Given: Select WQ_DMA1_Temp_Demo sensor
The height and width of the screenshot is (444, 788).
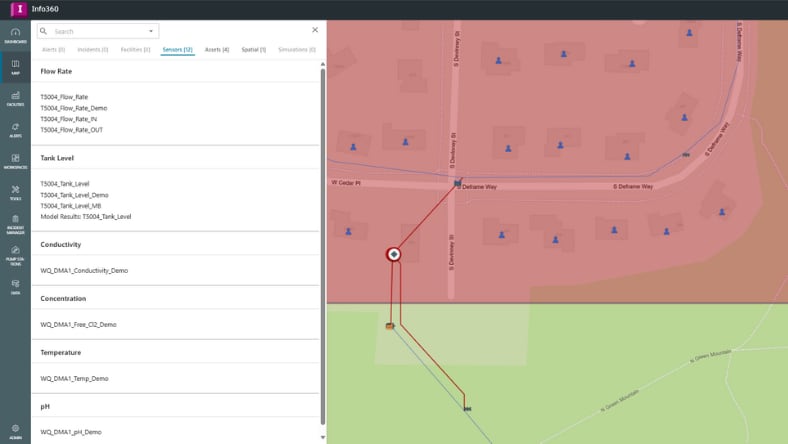Looking at the screenshot, I should [74, 379].
